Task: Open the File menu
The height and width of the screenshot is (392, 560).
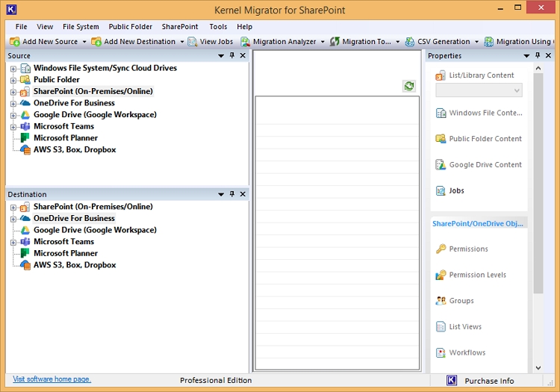Action: (21, 26)
